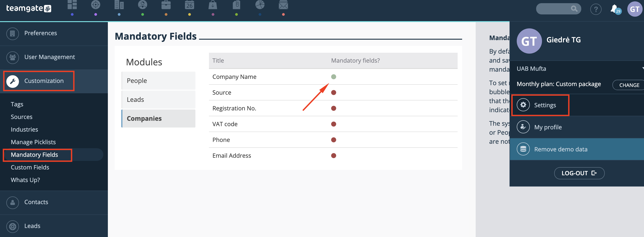Open the pie chart insights icon
Image resolution: width=644 pixels, height=237 pixels.
pos(260,5)
